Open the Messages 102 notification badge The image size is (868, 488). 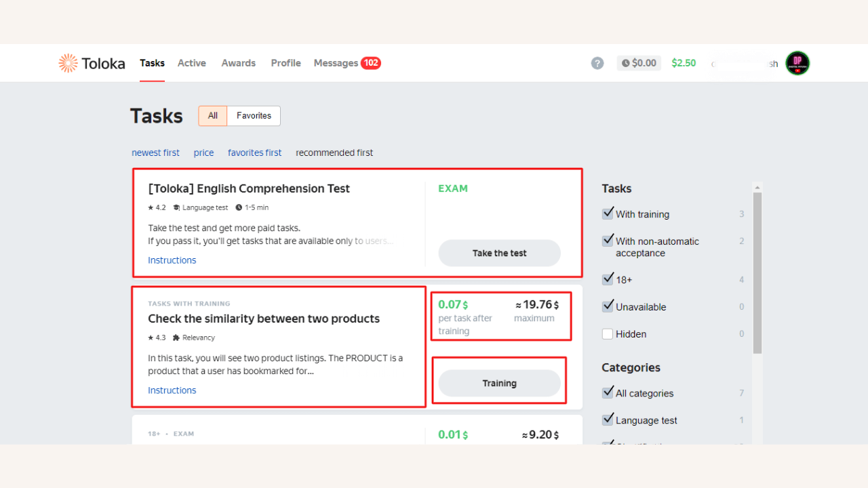click(371, 63)
